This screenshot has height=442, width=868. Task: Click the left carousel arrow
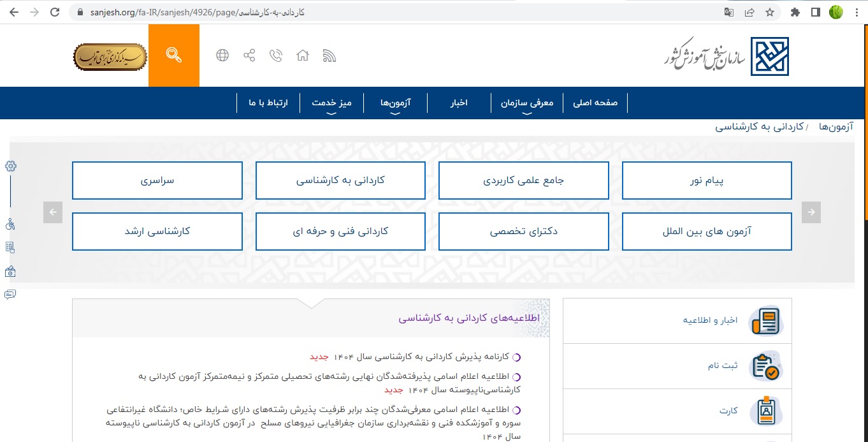pos(53,212)
